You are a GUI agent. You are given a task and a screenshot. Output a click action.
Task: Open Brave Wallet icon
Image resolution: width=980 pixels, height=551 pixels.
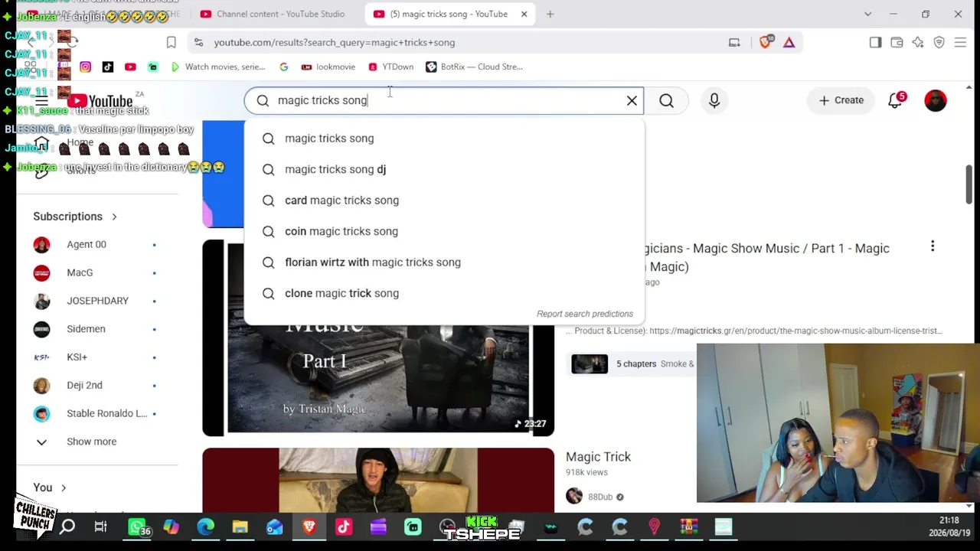(897, 42)
